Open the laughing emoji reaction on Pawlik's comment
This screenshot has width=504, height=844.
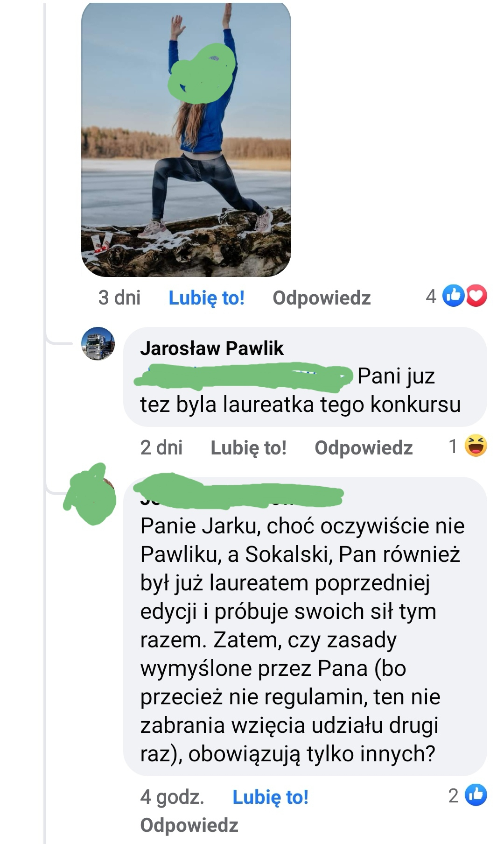476,446
